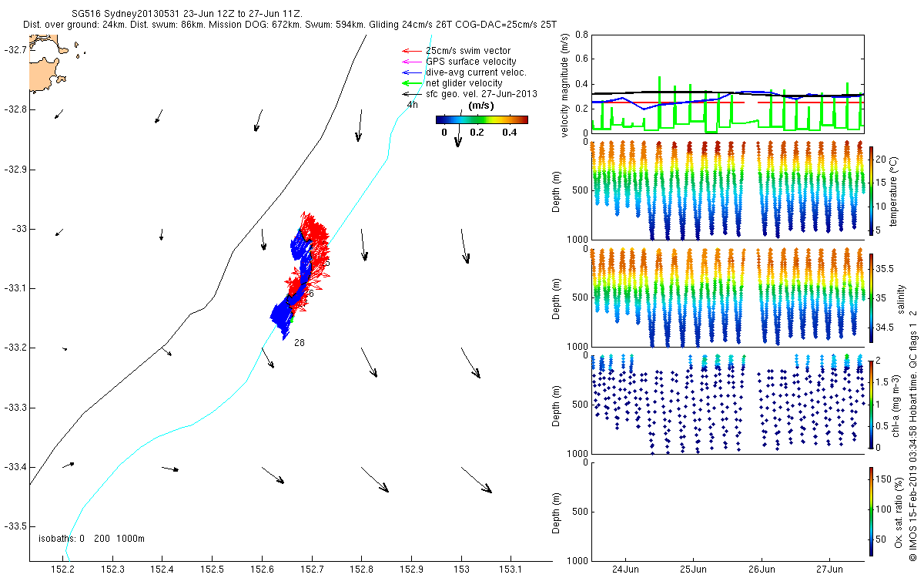This screenshot has width=924, height=578.
Task: Click the '24Jun' date tick label
Action: point(624,570)
